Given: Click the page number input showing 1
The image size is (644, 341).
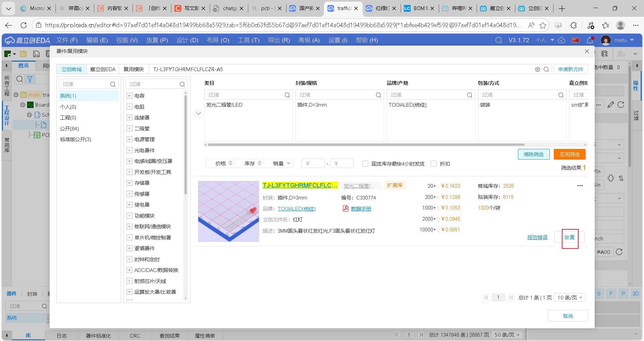Looking at the screenshot, I should coord(498,297).
